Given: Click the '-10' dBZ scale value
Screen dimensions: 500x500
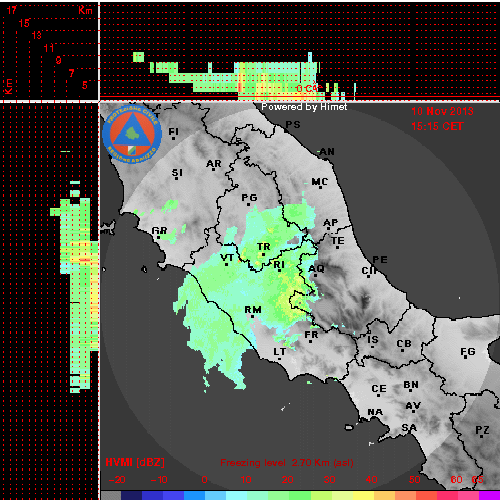Looking at the screenshot, I should [159, 480].
